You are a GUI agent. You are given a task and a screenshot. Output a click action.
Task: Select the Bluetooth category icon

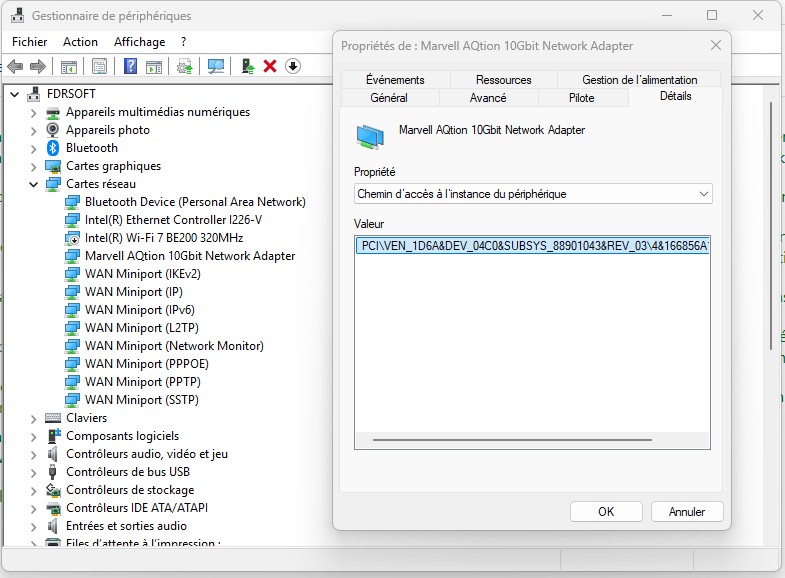(53, 148)
